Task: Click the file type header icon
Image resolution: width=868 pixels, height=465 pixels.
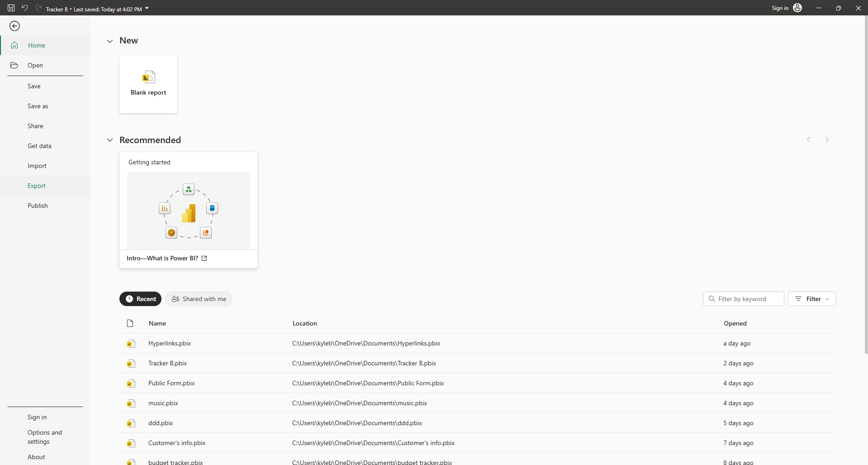Action: click(x=130, y=323)
